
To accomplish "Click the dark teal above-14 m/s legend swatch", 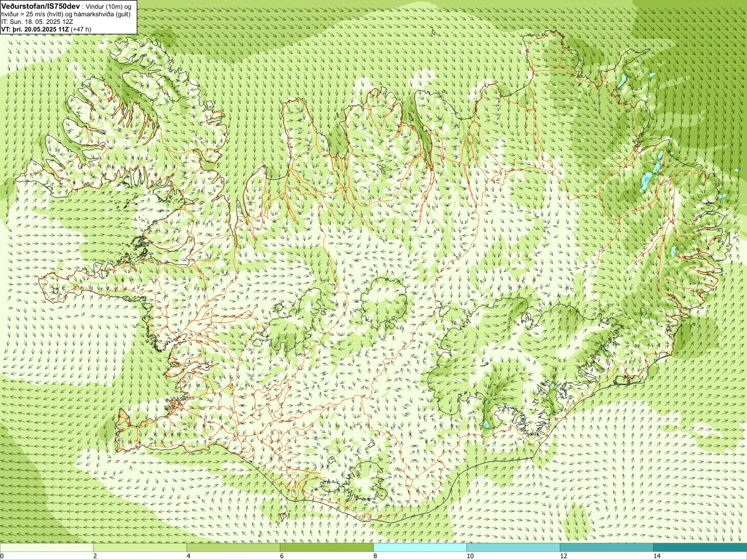I will (700, 548).
